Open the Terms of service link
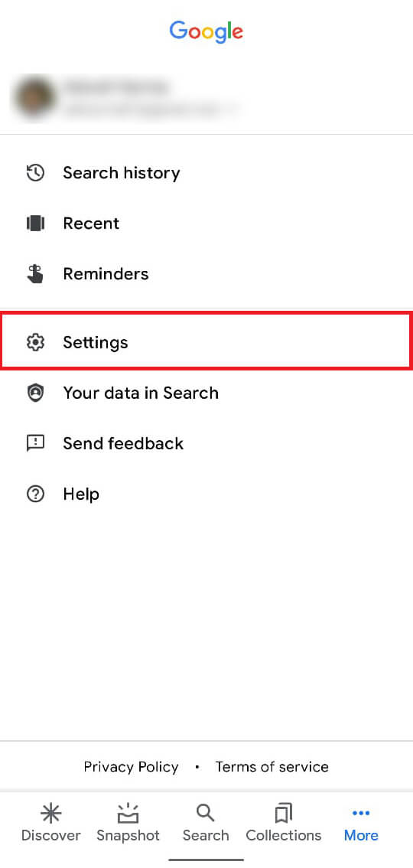 (272, 767)
